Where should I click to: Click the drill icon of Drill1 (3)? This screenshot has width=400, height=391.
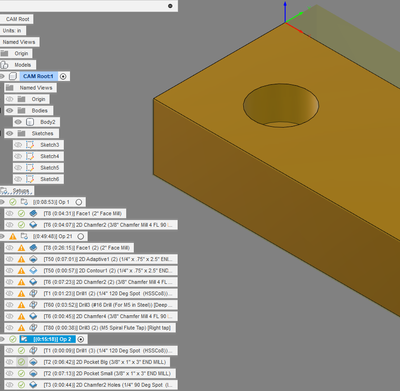33,350
